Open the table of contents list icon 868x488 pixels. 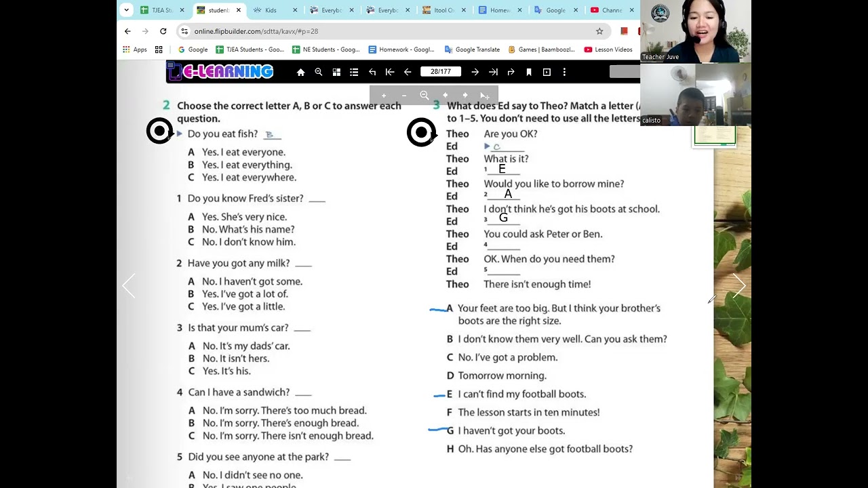pyautogui.click(x=354, y=72)
